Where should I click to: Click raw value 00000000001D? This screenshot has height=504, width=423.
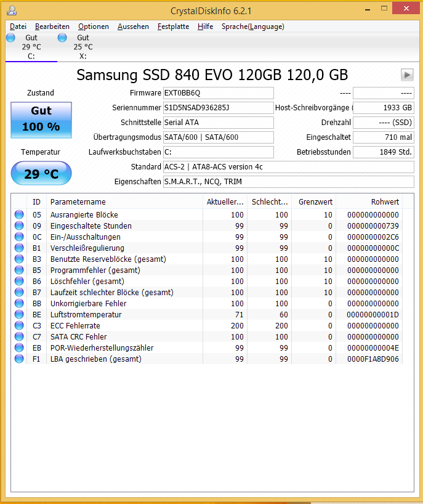pyautogui.click(x=373, y=315)
